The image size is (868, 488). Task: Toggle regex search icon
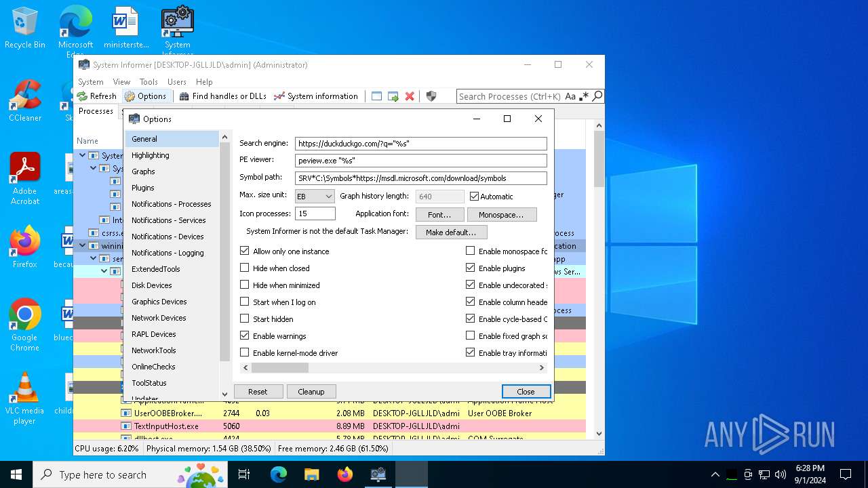pos(585,96)
